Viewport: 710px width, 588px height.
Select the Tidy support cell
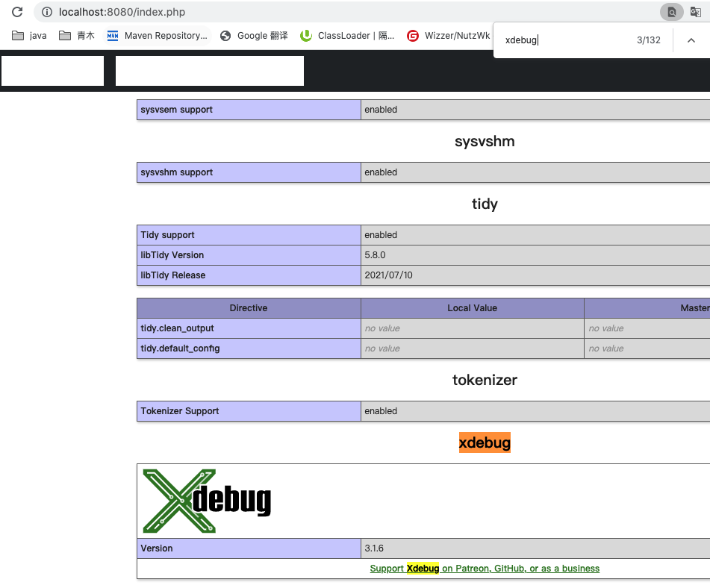tap(249, 235)
